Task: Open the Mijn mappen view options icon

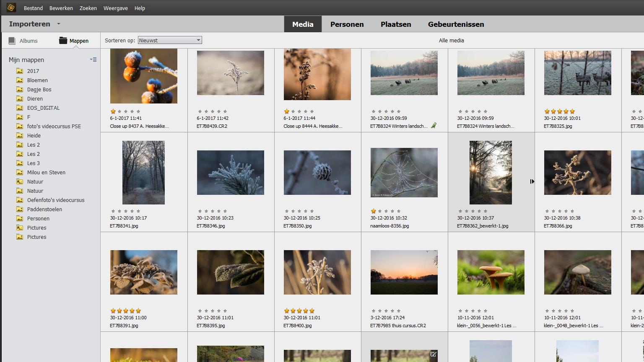Action: (93, 59)
